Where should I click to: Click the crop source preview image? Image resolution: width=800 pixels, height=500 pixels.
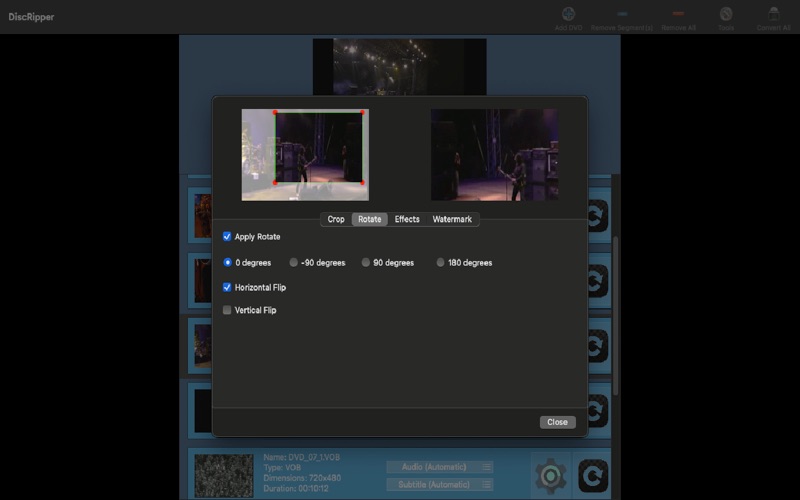click(x=305, y=155)
